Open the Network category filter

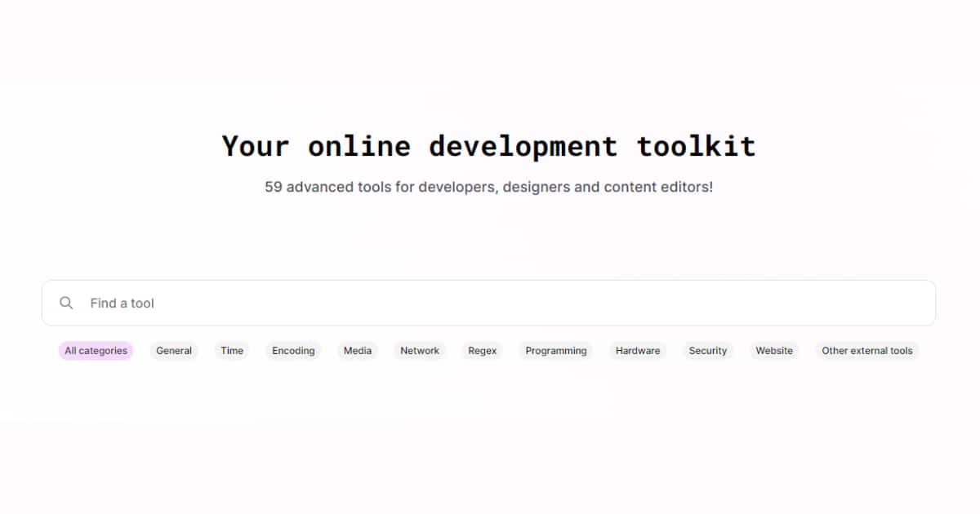(x=420, y=351)
